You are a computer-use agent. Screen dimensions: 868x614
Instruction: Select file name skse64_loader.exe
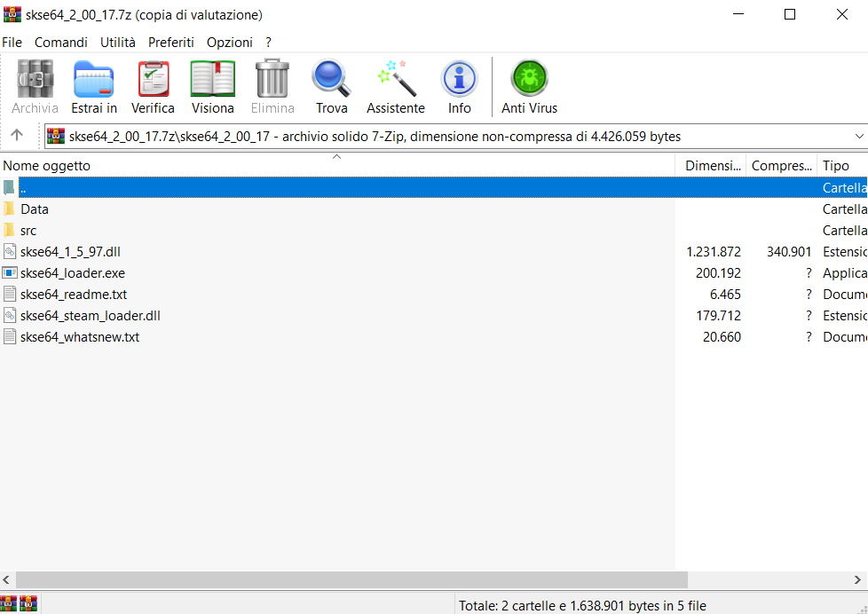[73, 273]
